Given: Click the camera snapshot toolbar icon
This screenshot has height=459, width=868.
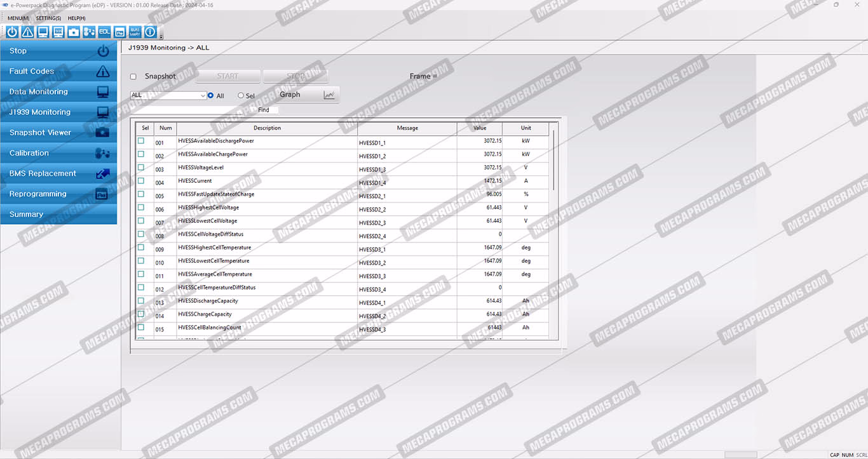Looking at the screenshot, I should pos(74,32).
